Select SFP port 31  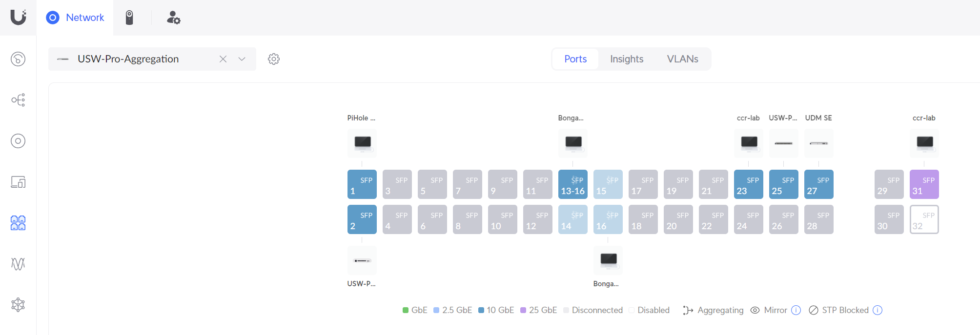924,184
